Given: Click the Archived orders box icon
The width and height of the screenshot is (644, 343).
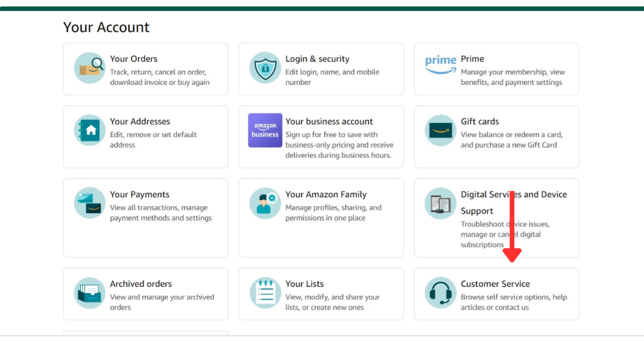Looking at the screenshot, I should coord(89,293).
